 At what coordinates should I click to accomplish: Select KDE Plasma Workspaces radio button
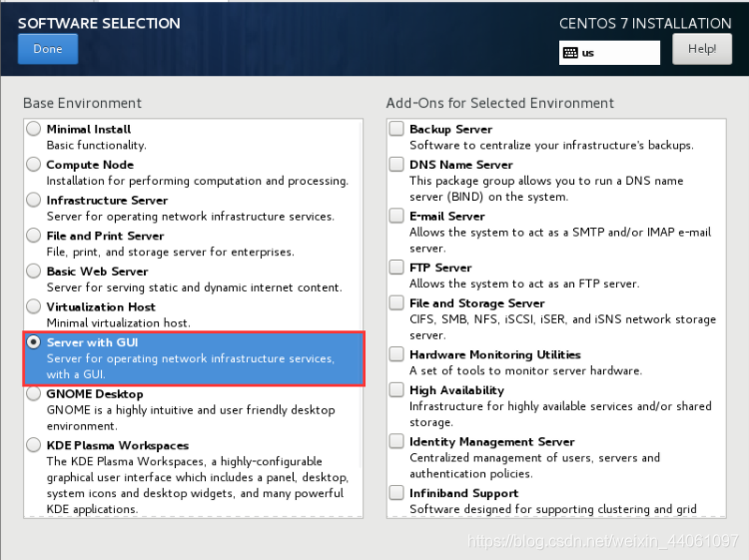[x=33, y=445]
